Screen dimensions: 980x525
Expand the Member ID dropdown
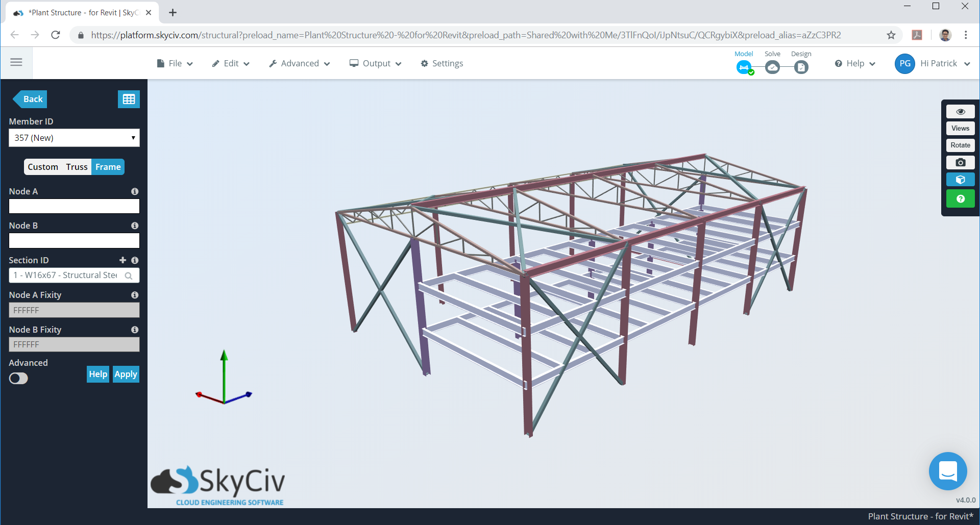point(74,138)
